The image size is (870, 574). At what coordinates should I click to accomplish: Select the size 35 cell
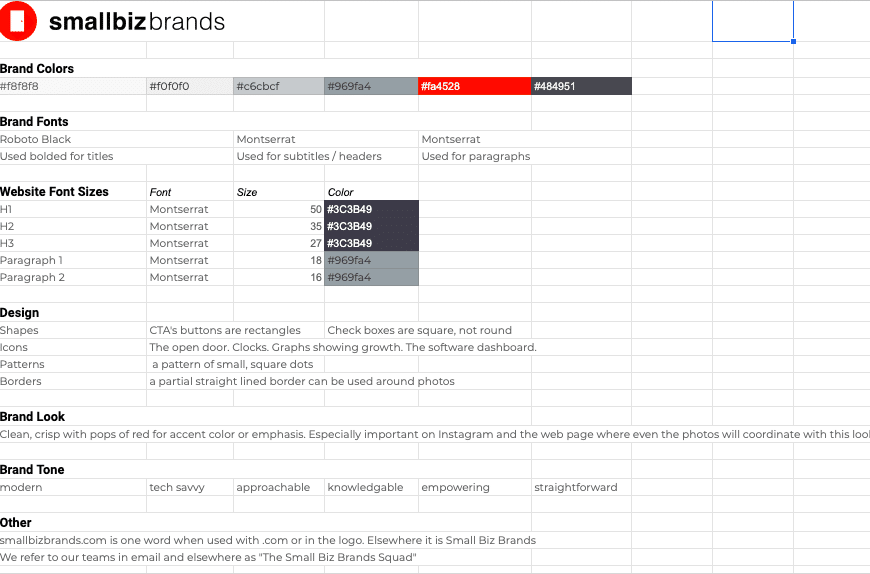279,226
